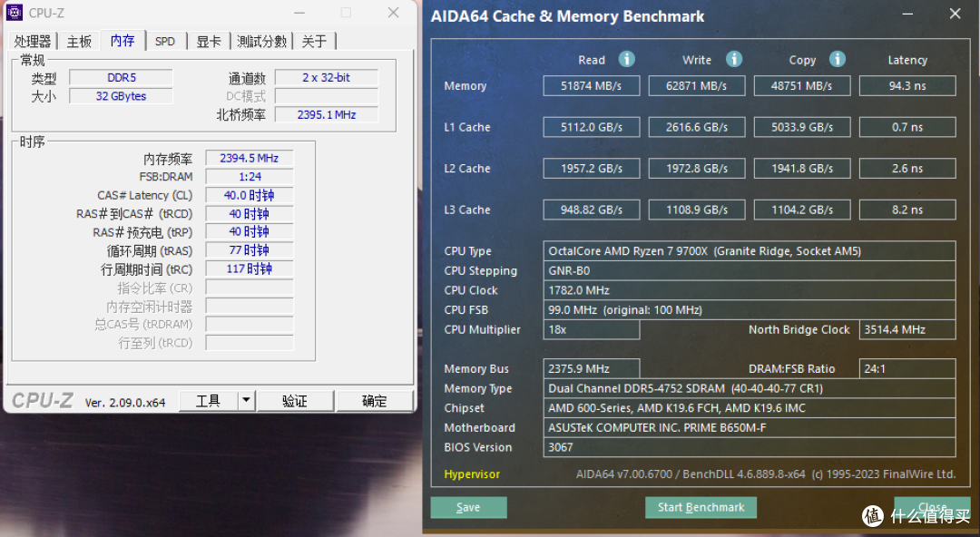Minimize the CPU-Z window

click(299, 13)
